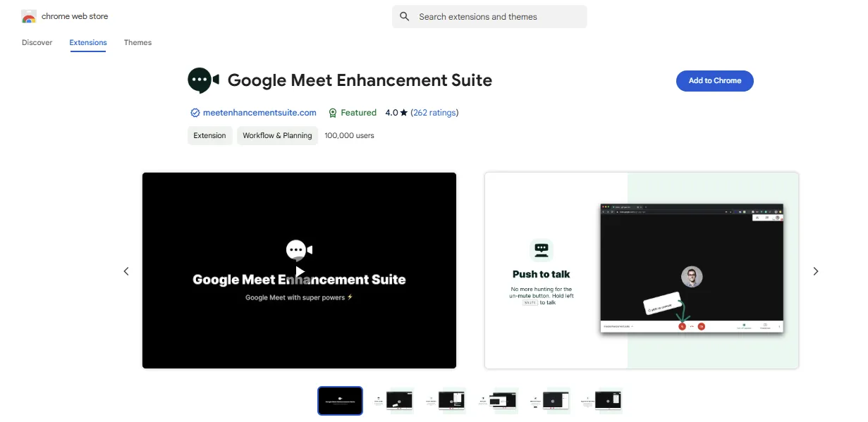Select the fourth carousel thumbnail

tap(496, 400)
